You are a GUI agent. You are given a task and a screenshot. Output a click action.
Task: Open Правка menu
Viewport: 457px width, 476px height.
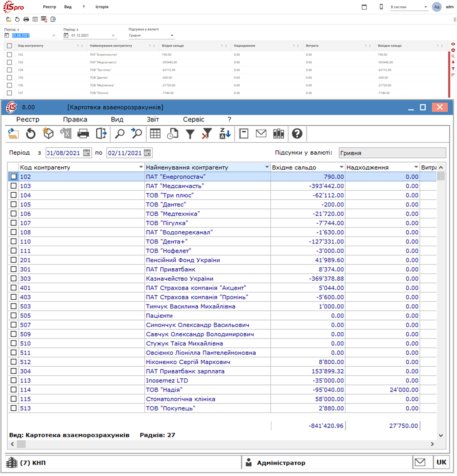pos(75,119)
